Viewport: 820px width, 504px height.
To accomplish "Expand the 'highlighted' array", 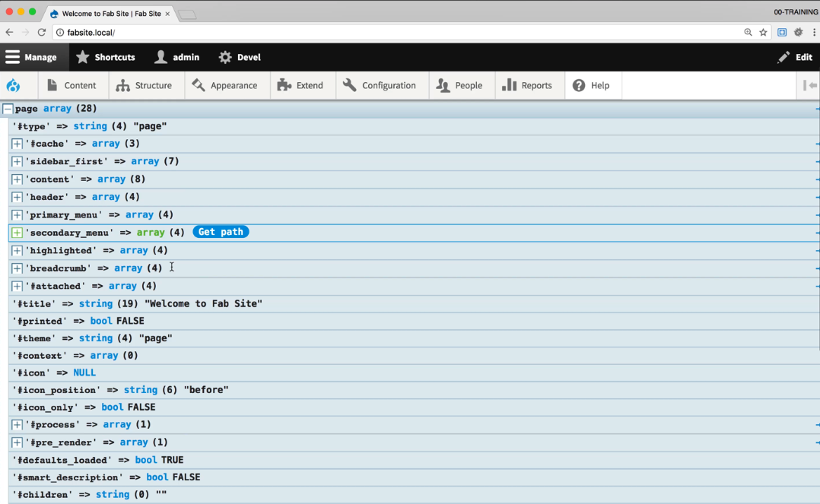I will point(17,250).
